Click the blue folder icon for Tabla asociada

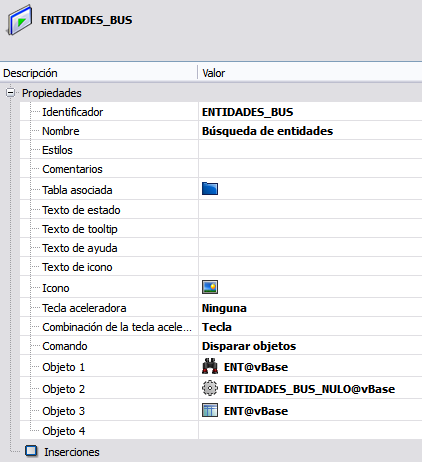pyautogui.click(x=210, y=189)
